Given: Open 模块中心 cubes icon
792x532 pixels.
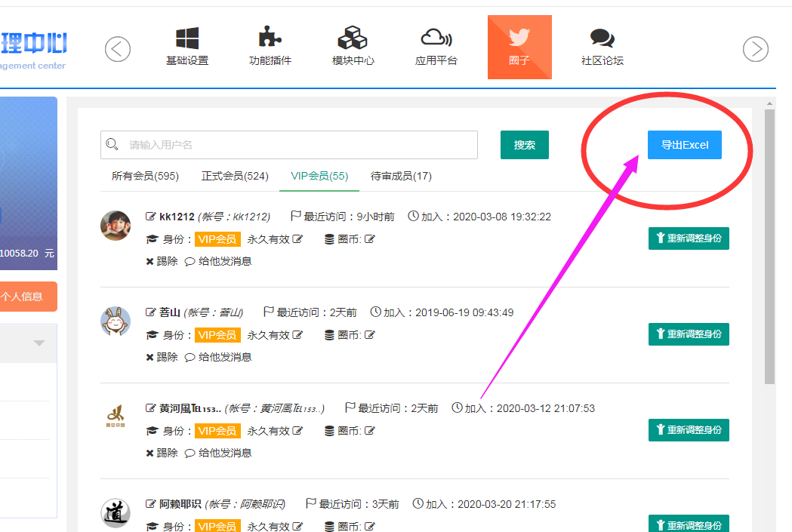Looking at the screenshot, I should point(352,38).
